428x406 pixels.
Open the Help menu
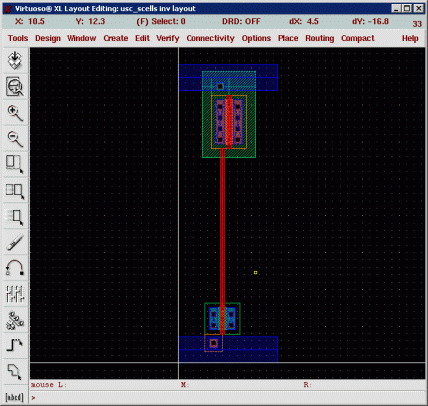[410, 38]
